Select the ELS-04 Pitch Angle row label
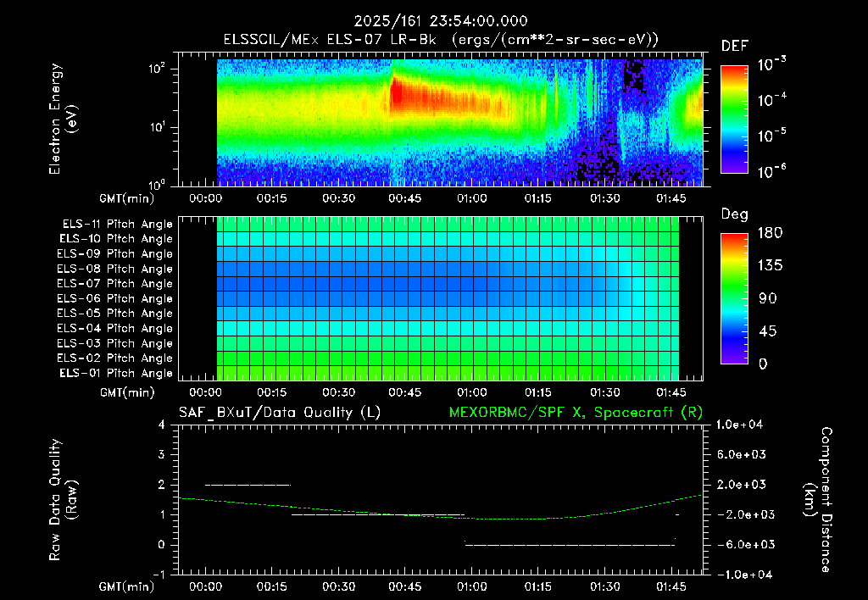This screenshot has height=600, width=868. (x=115, y=328)
